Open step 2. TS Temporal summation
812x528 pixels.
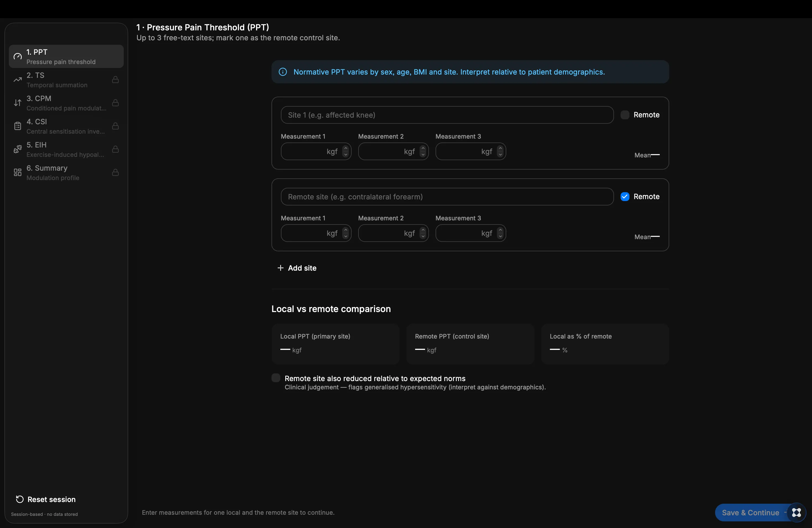click(x=66, y=80)
